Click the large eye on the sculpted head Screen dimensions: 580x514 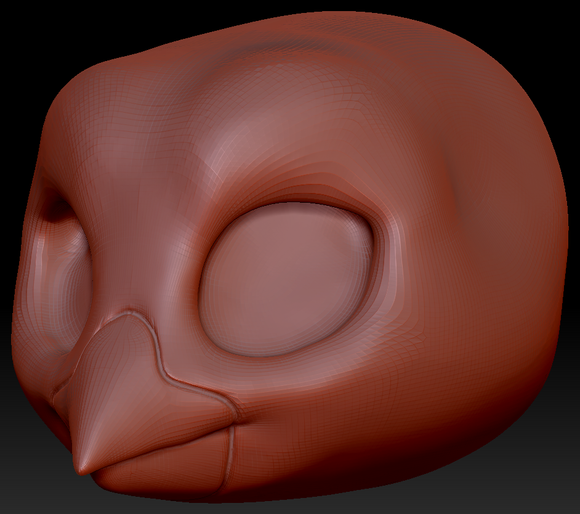point(287,280)
